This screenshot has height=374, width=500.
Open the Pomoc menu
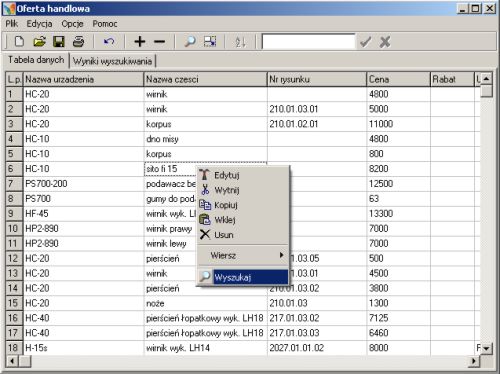pos(105,24)
